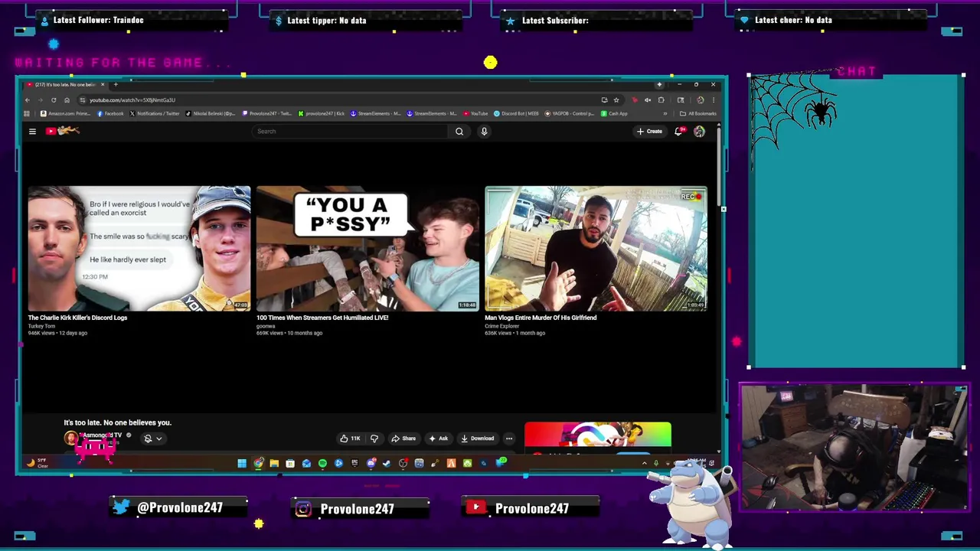Open Spotify from the taskbar
980x551 pixels.
coord(322,463)
